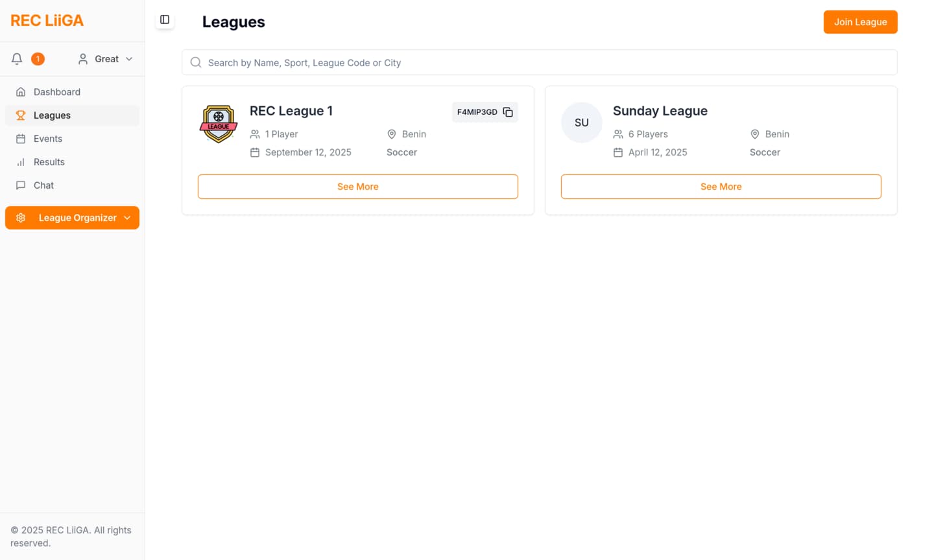Image resolution: width=934 pixels, height=560 pixels.
Task: Click the orange notification count badge
Action: (38, 59)
